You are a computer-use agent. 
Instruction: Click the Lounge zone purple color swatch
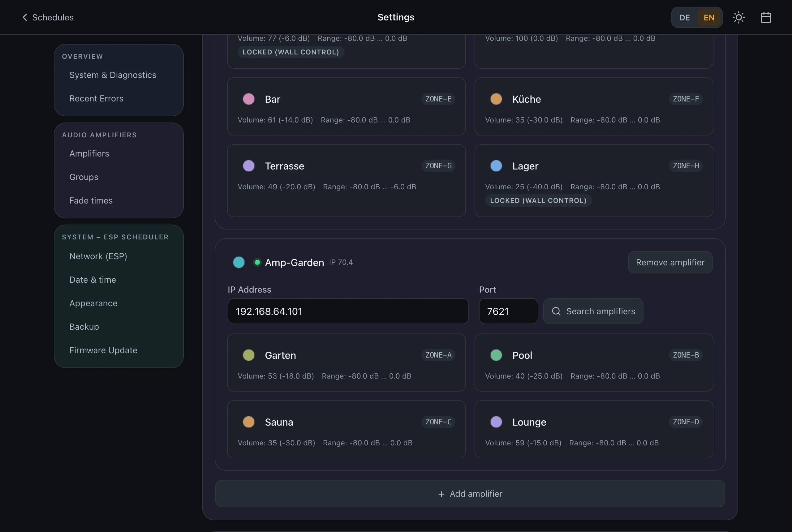496,422
